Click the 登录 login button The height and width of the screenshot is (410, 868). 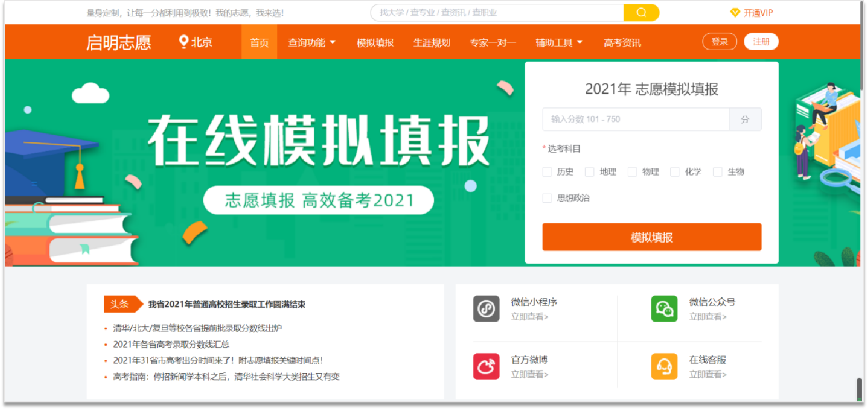(719, 42)
